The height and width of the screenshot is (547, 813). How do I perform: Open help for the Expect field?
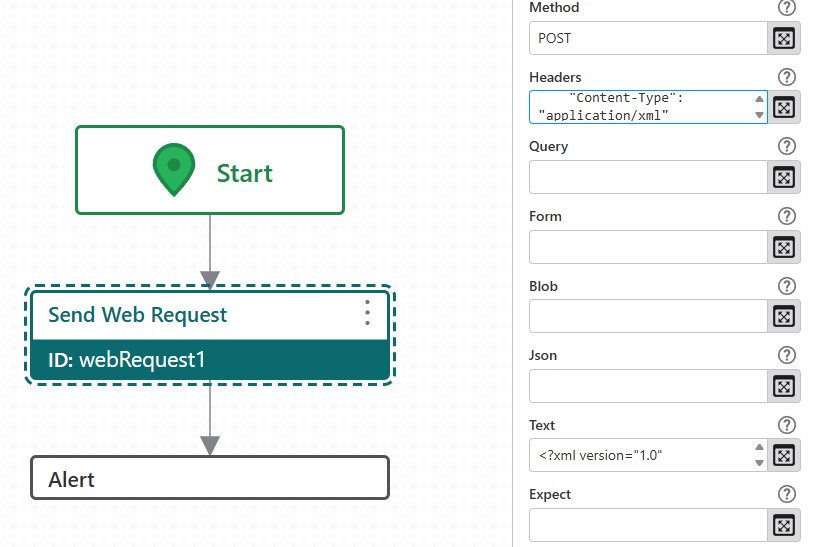coord(787,494)
